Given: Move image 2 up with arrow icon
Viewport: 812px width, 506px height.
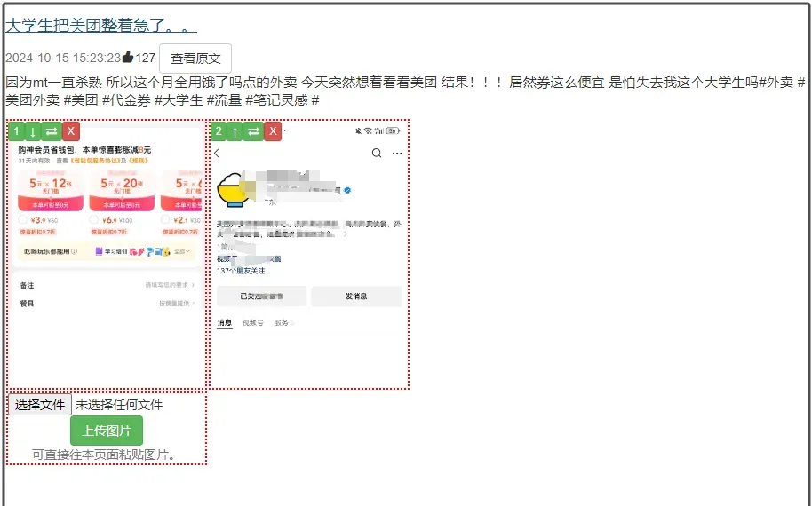Looking at the screenshot, I should [x=235, y=131].
